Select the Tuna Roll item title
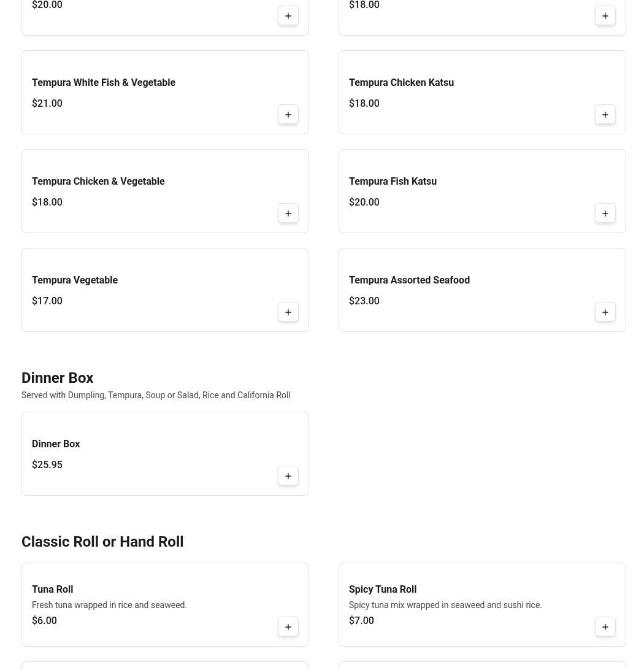 [53, 589]
